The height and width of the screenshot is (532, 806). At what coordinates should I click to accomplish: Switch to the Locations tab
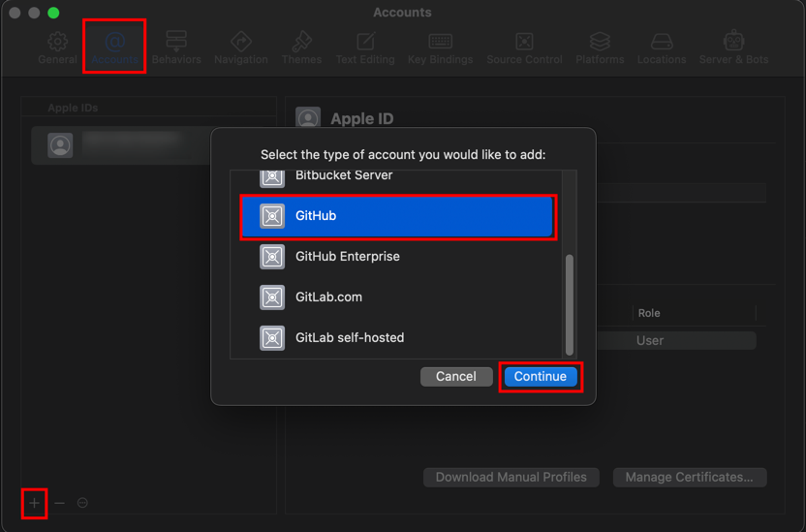coord(662,47)
